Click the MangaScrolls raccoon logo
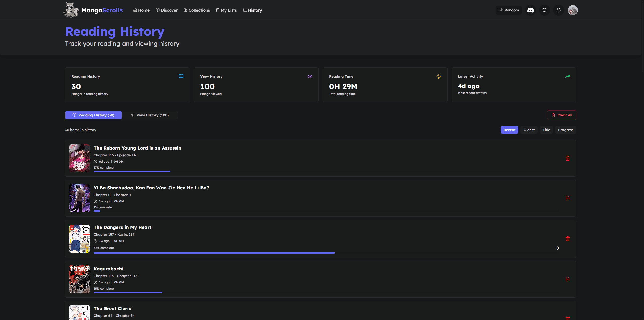The image size is (644, 320). coord(71,10)
